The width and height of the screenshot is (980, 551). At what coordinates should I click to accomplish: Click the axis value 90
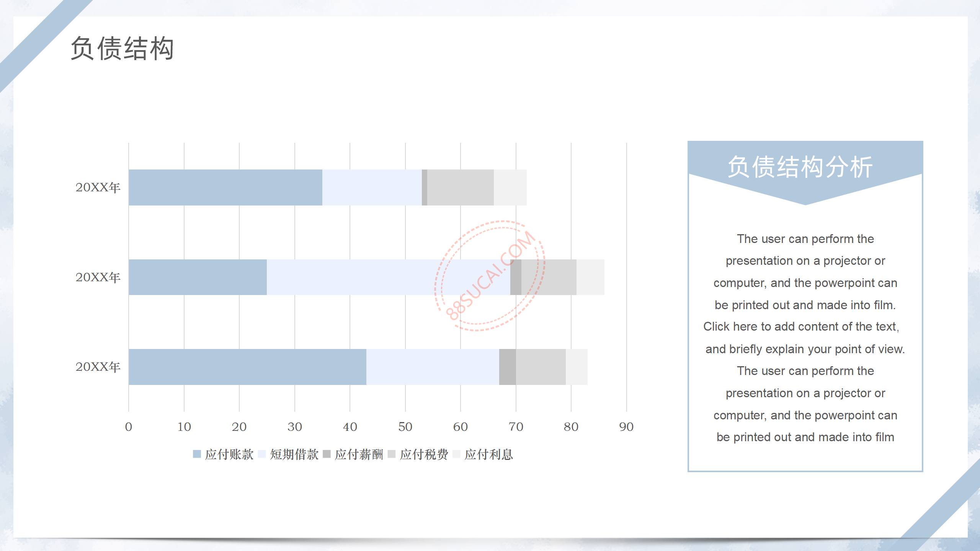click(x=627, y=427)
